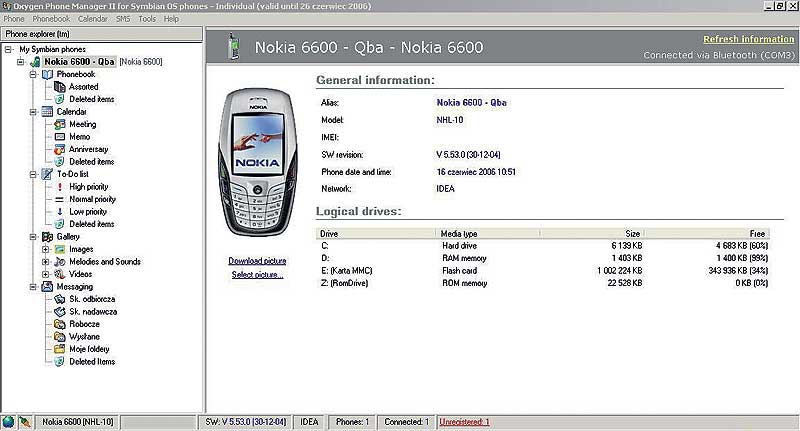Click Nokia 6600 [NHL-10] status bar entry
The image size is (800, 431).
[78, 422]
